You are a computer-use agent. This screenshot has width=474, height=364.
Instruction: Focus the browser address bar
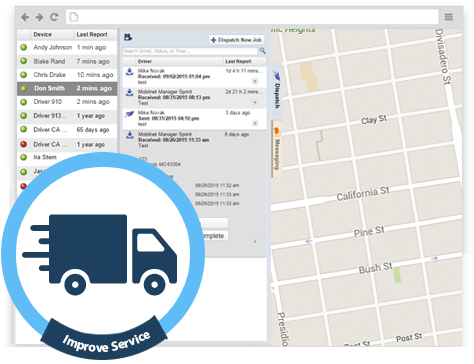tap(252, 17)
